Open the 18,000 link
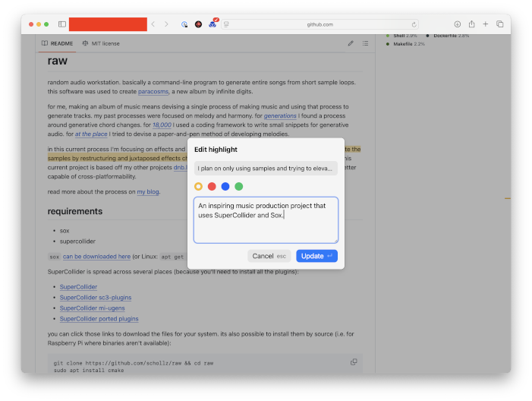Screen dimensions: 532x401 click(x=162, y=125)
